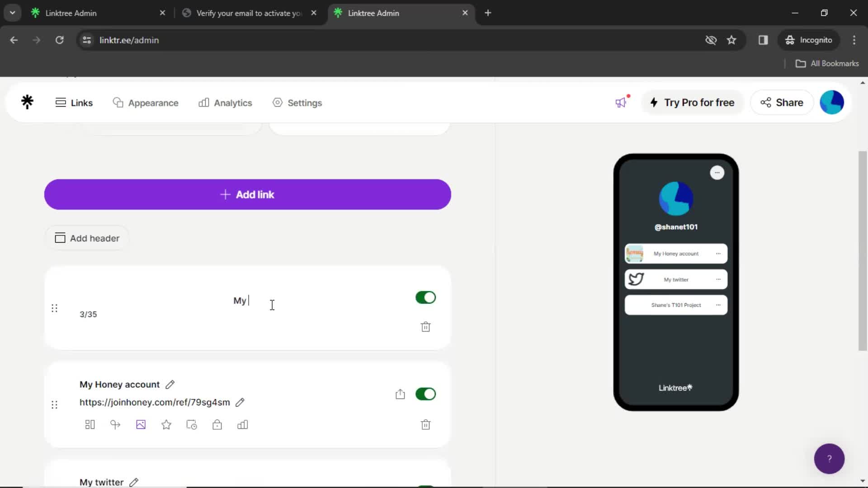The height and width of the screenshot is (488, 868).
Task: Click the third-party cookies blocked eye icon
Action: pyautogui.click(x=711, y=40)
